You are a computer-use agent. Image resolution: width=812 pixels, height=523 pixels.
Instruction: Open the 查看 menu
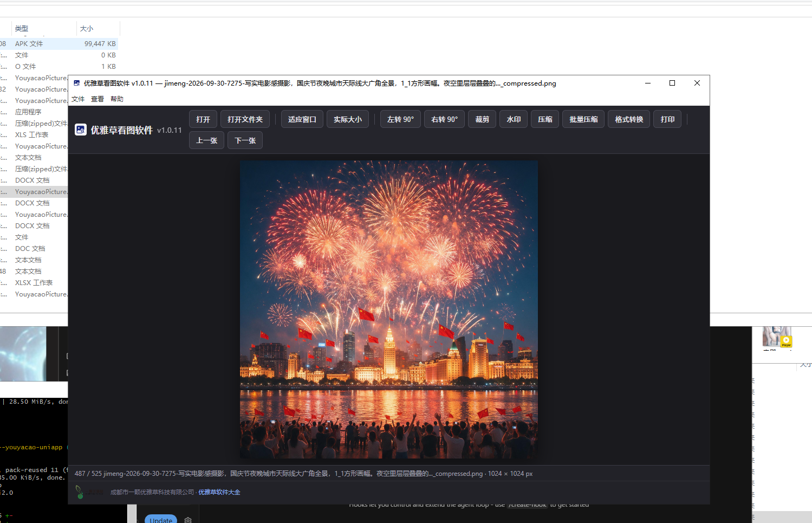[x=98, y=99]
